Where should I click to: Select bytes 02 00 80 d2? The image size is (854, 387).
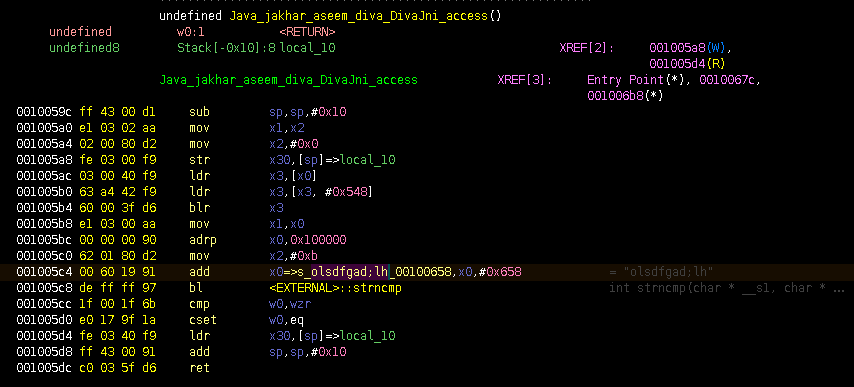pos(118,144)
